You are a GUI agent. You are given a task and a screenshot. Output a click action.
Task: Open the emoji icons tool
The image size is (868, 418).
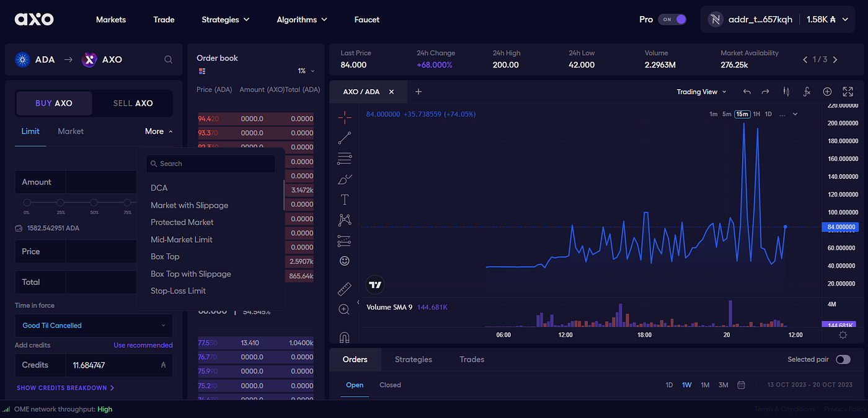click(x=345, y=261)
